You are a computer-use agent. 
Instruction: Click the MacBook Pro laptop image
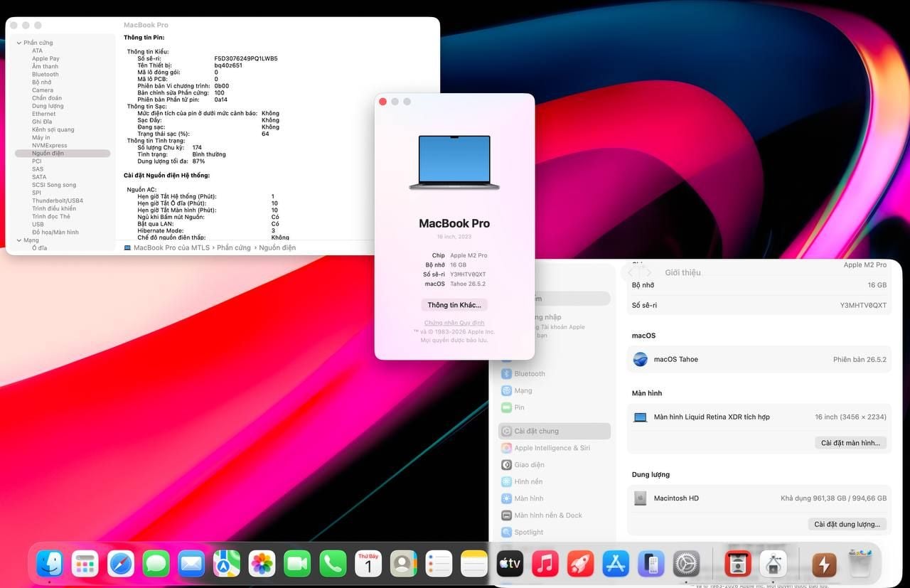pyautogui.click(x=454, y=162)
